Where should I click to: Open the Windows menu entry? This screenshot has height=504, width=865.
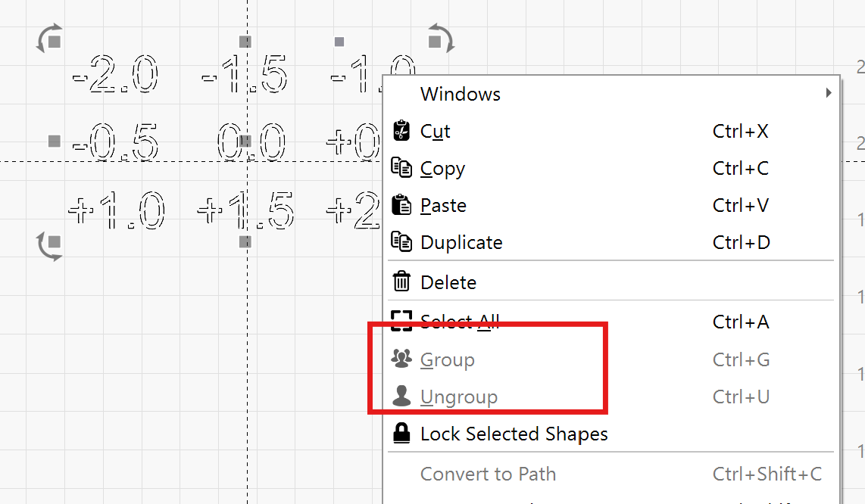(461, 94)
